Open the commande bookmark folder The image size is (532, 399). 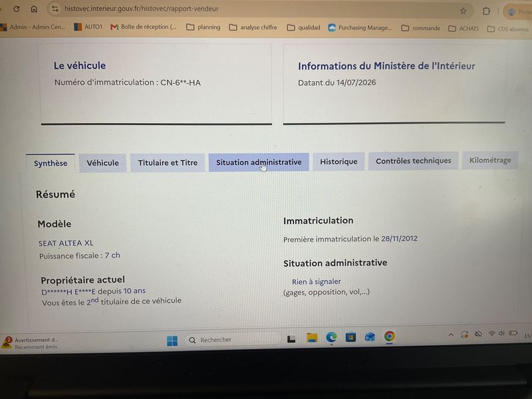420,28
